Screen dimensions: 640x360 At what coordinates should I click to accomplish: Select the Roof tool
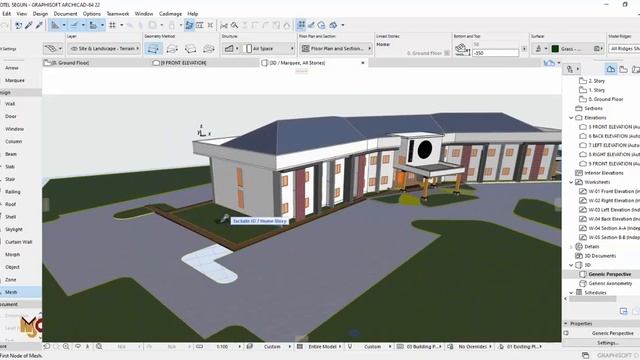11,204
